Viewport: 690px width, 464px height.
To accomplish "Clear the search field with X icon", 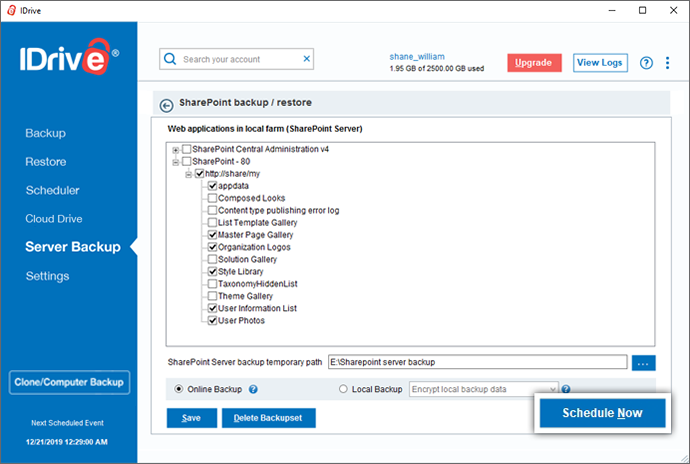I will (307, 59).
